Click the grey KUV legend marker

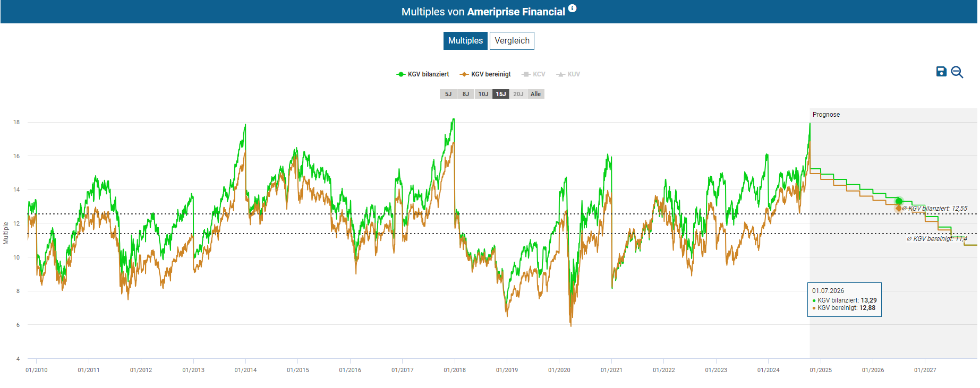560,74
